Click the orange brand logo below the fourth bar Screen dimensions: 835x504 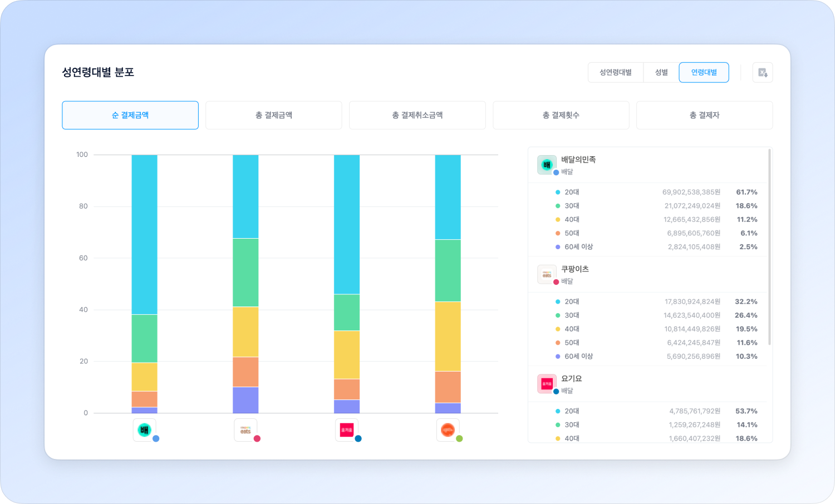[x=448, y=430]
